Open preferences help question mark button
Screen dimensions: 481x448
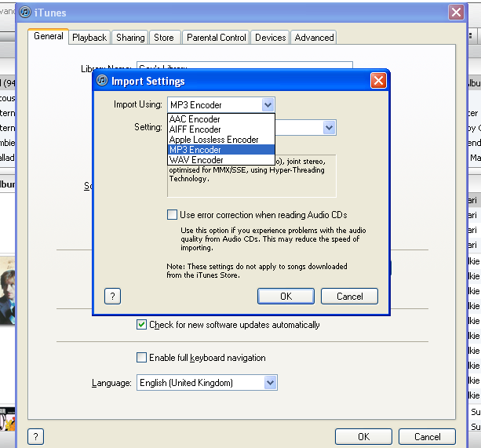click(35, 436)
